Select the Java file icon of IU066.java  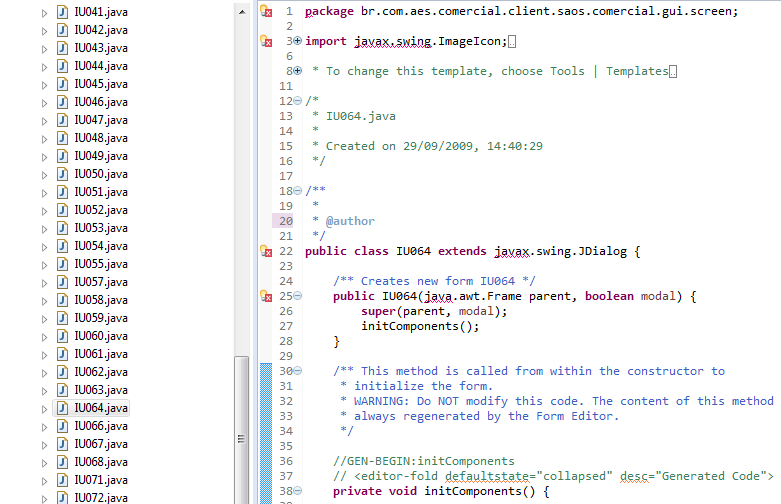tap(62, 426)
